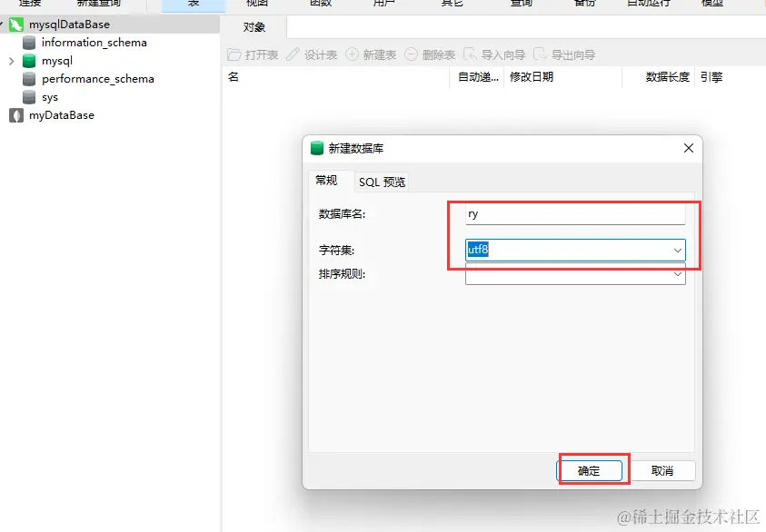Click the 数据长度 column header
Screen dimensions: 766x532
pos(659,77)
